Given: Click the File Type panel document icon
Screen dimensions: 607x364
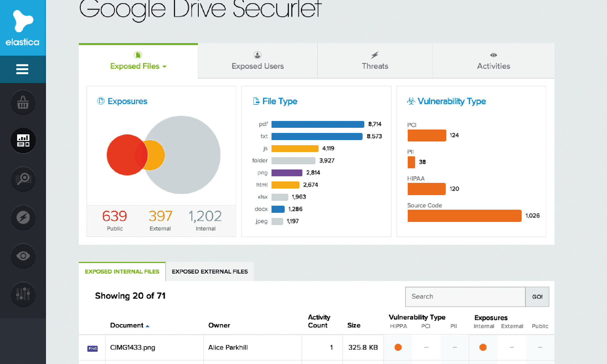Looking at the screenshot, I should coord(256,101).
